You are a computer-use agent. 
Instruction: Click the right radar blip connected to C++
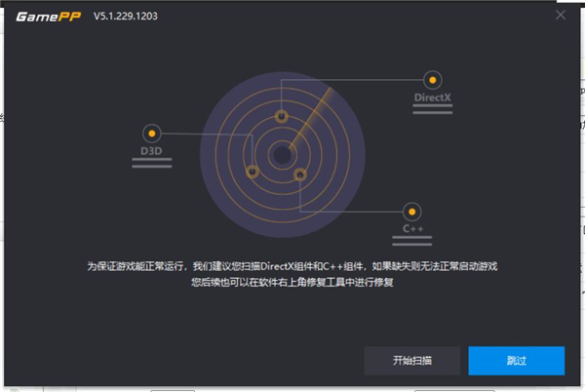[x=299, y=175]
